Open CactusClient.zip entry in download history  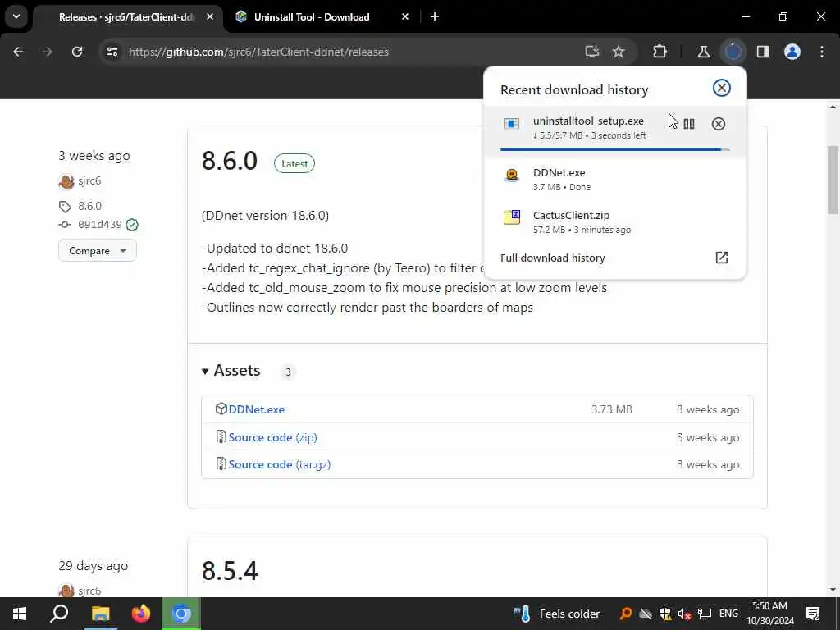tap(615, 221)
